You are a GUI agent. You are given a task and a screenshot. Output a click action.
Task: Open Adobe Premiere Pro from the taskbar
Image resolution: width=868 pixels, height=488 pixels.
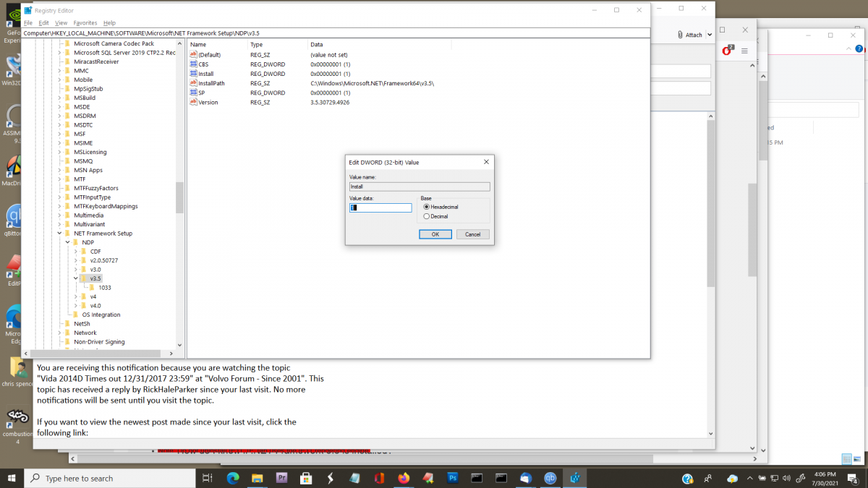click(x=282, y=478)
